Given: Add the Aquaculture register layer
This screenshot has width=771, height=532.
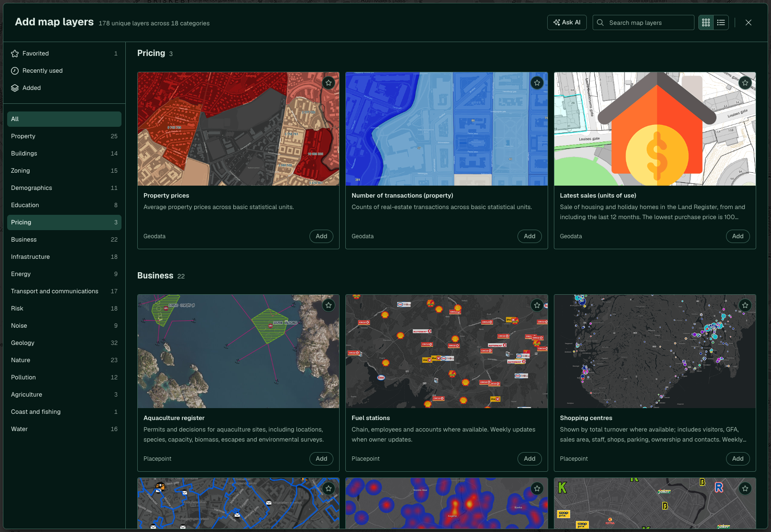Looking at the screenshot, I should (321, 459).
